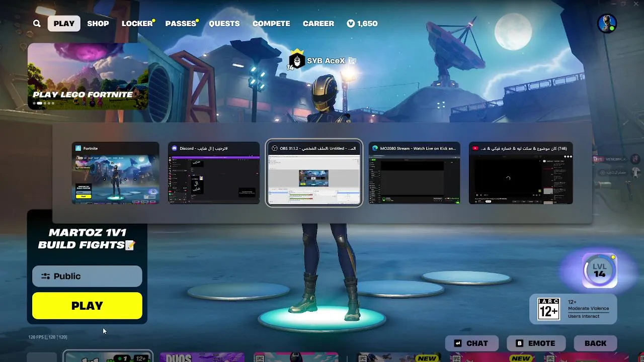
Task: Open the V-Bucks balance showing 1,650
Action: coord(362,24)
